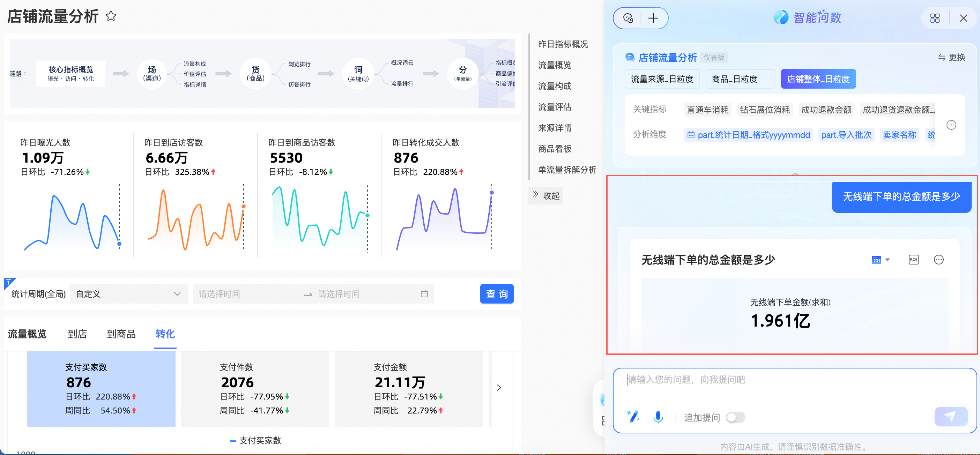
Task: Jump to 来源详情 section
Action: click(x=555, y=128)
